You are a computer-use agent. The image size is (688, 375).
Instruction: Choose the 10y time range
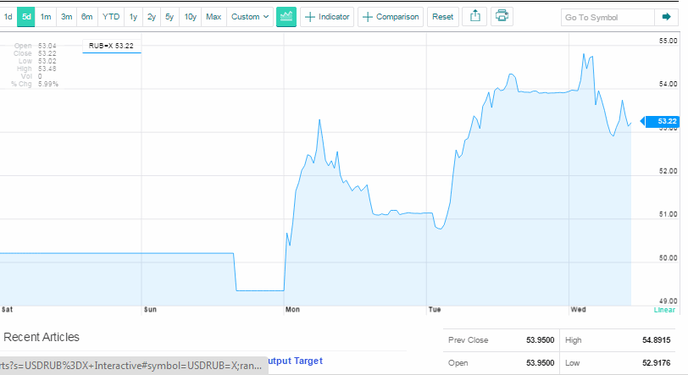point(190,17)
